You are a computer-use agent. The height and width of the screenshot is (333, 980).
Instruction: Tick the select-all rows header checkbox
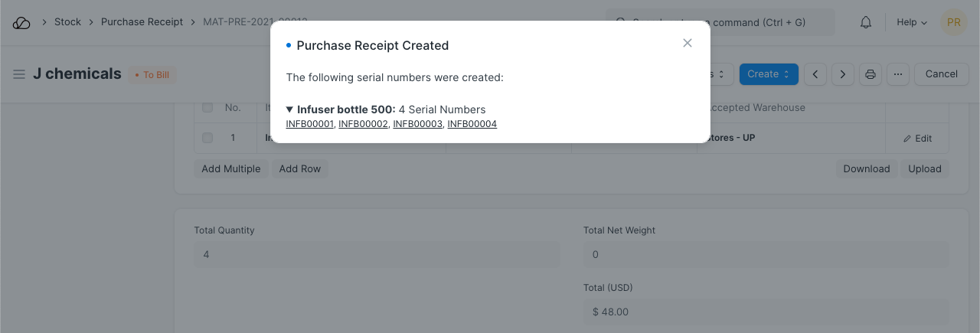207,108
